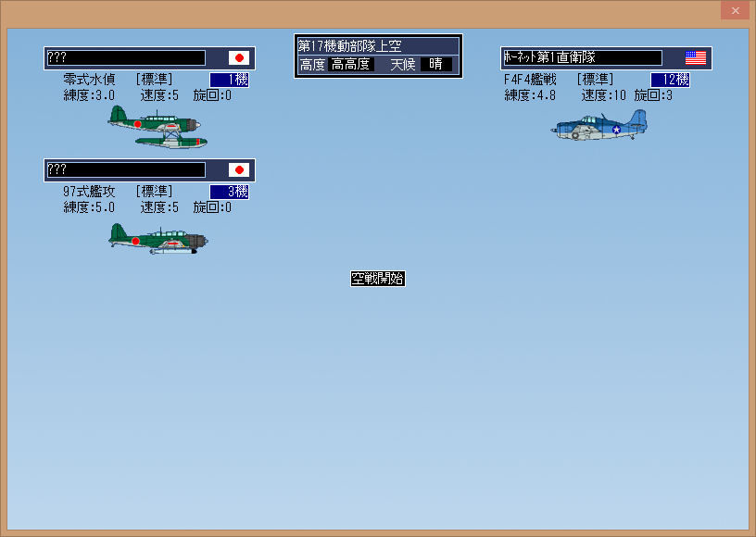Click the 1機 count box
The width and height of the screenshot is (756, 537).
tap(230, 80)
